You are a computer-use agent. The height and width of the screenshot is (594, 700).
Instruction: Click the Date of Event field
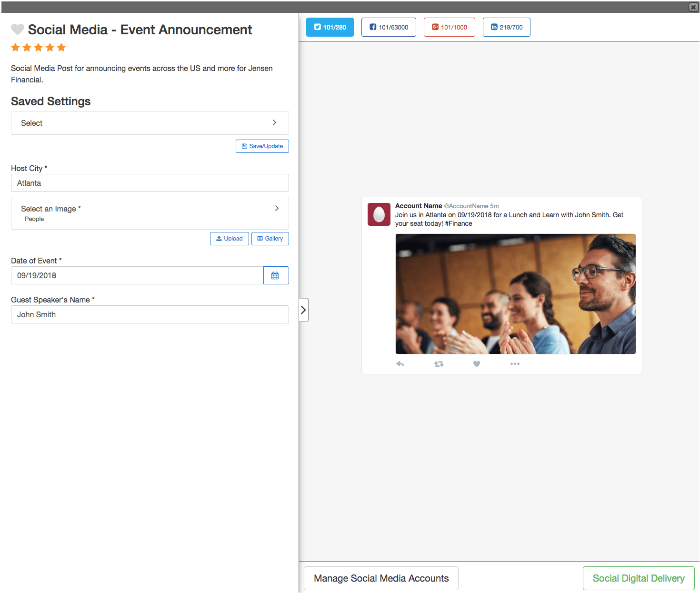pos(137,275)
